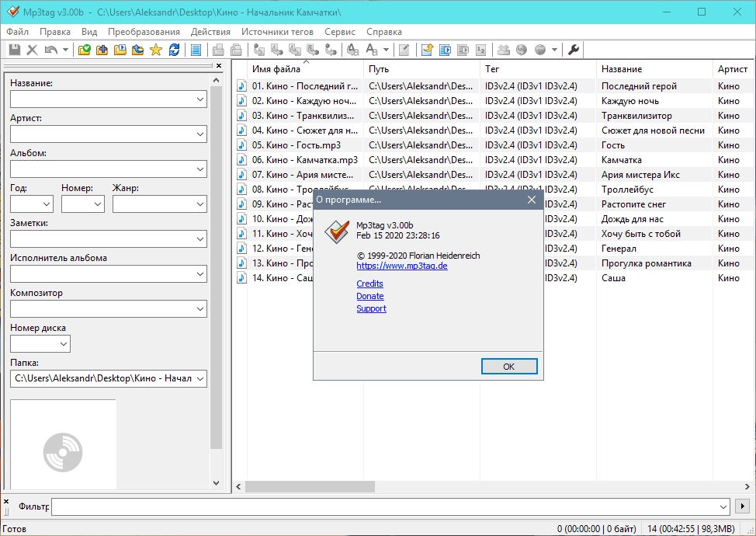Click the Select all files list icon
Viewport: 756px width, 536px height.
click(196, 50)
